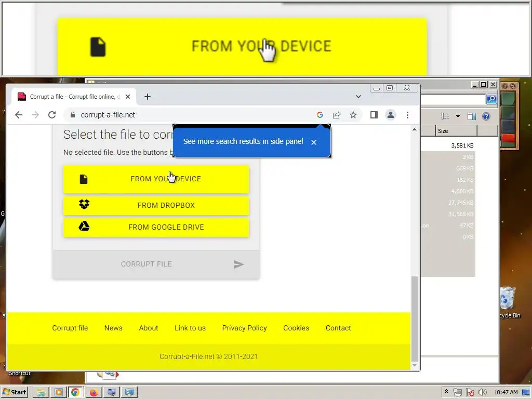This screenshot has width=532, height=399.
Task: Change Explorer view with list view icon
Action: 445,116
